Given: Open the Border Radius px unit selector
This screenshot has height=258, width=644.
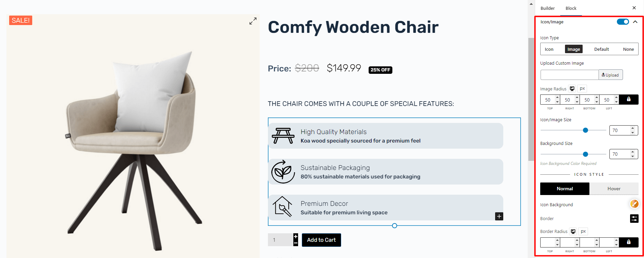Looking at the screenshot, I should point(583,232).
